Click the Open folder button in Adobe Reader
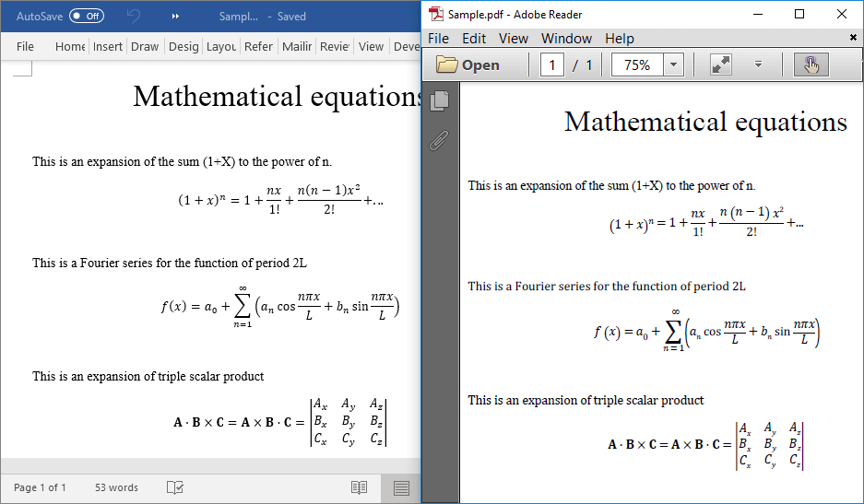This screenshot has width=864, height=504. (x=468, y=64)
